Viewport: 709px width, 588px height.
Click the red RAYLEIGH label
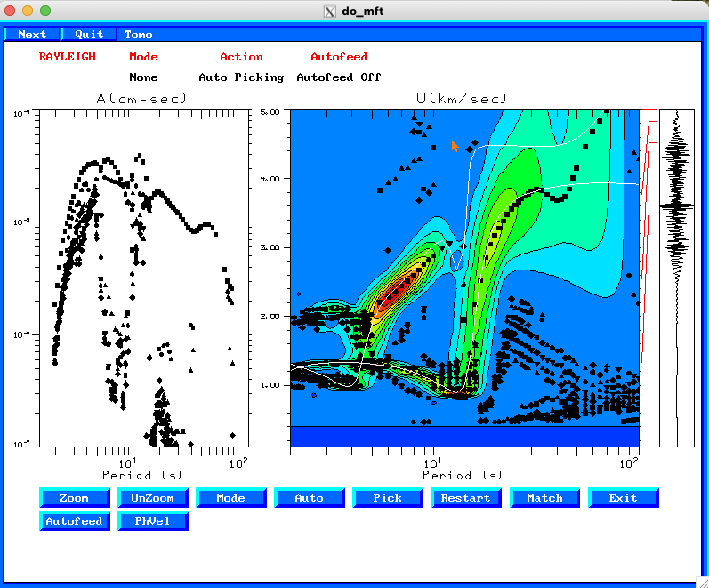tap(67, 56)
